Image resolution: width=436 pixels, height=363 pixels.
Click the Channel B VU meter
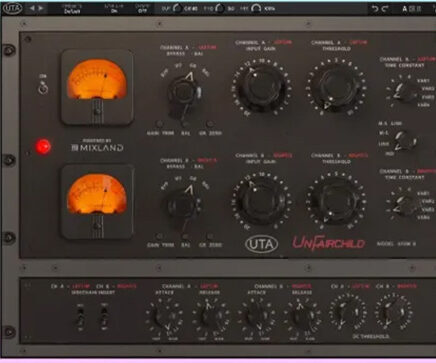coord(97,202)
